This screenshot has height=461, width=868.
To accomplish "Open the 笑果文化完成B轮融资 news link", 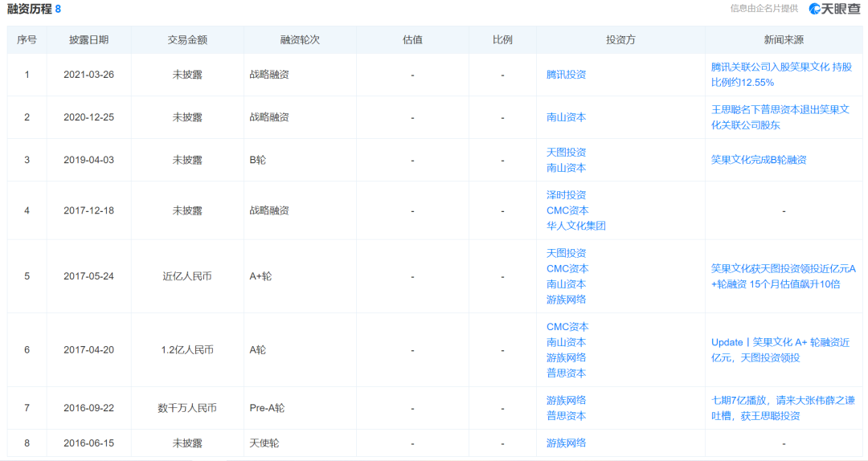I will pyautogui.click(x=759, y=160).
